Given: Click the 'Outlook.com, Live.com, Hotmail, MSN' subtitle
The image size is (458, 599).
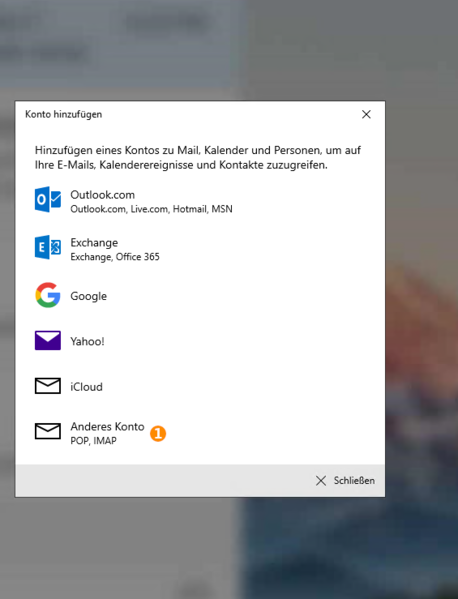Looking at the screenshot, I should [x=151, y=209].
